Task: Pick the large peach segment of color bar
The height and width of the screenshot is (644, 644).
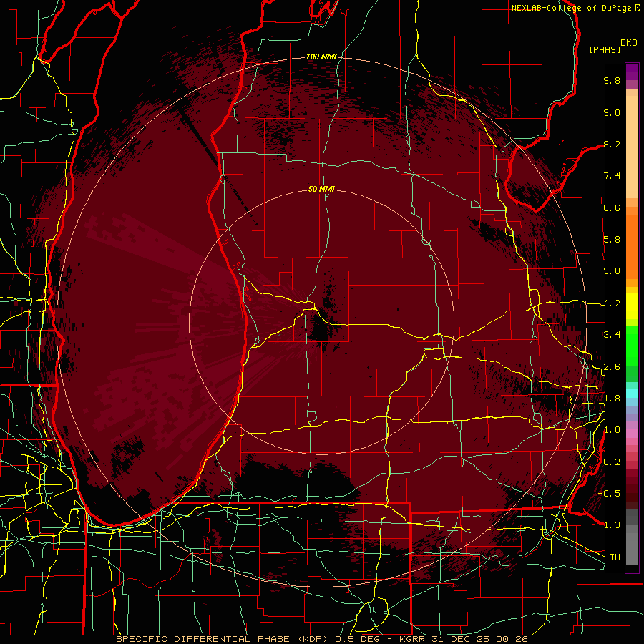Action: (632, 147)
